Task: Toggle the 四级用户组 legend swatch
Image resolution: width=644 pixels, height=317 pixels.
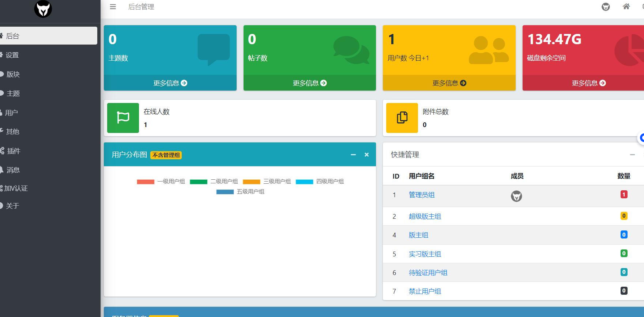Action: pos(304,182)
